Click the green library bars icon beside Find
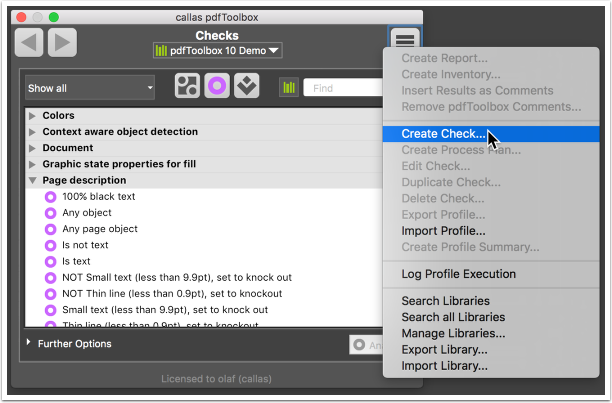This screenshot has width=612, height=403. [x=289, y=88]
